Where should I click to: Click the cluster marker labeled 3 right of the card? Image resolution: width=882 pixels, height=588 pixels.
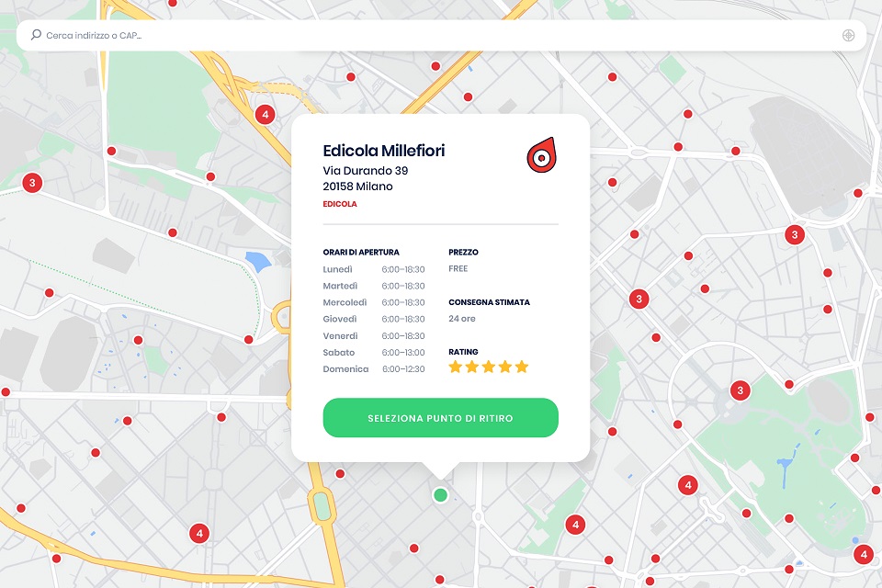pos(637,299)
